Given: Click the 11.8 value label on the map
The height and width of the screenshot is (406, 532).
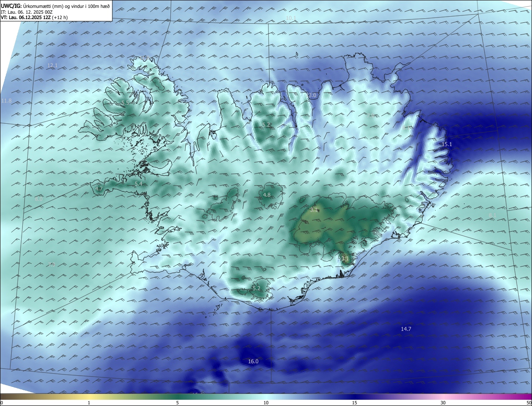Looking at the screenshot, I should click(x=6, y=101).
